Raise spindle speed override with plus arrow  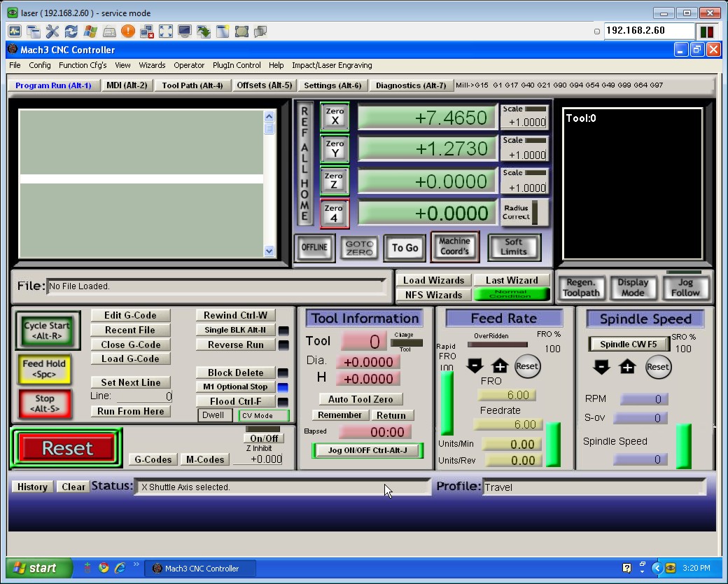click(x=627, y=366)
